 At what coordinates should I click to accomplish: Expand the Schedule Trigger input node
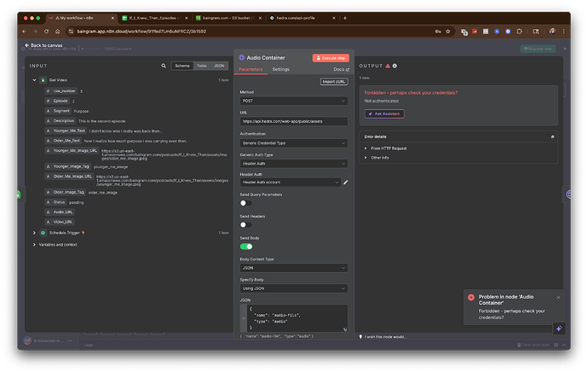tap(34, 233)
